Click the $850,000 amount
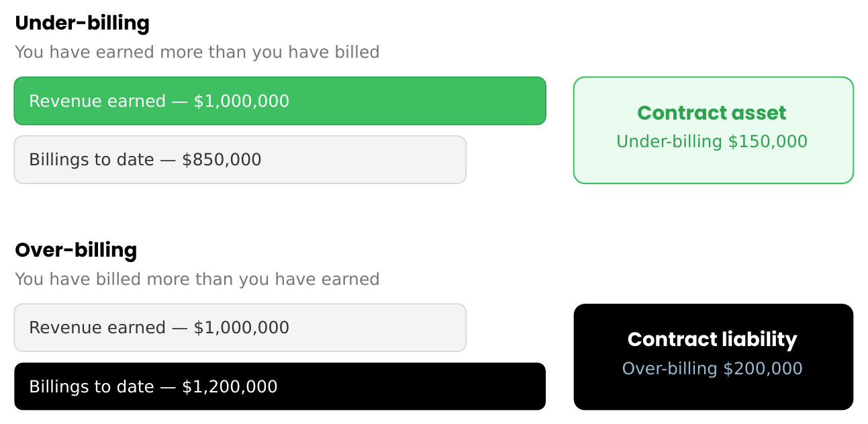Image resolution: width=868 pixels, height=424 pixels. 222,160
